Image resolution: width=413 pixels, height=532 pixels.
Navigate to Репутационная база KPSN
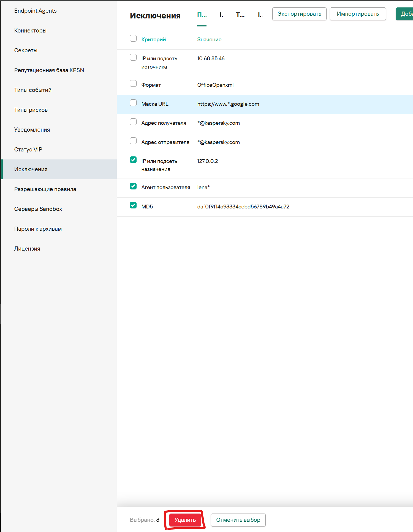(49, 70)
